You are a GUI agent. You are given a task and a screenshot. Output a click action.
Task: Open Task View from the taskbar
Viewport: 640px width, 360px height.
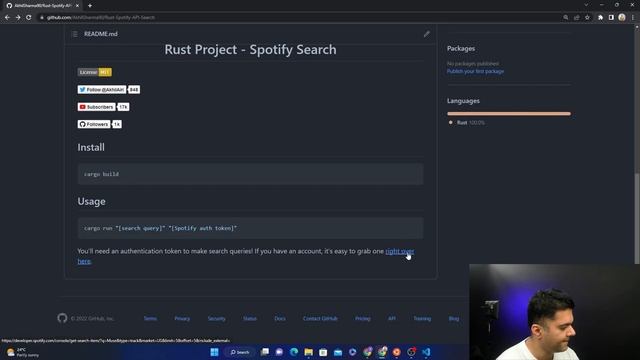[264, 352]
